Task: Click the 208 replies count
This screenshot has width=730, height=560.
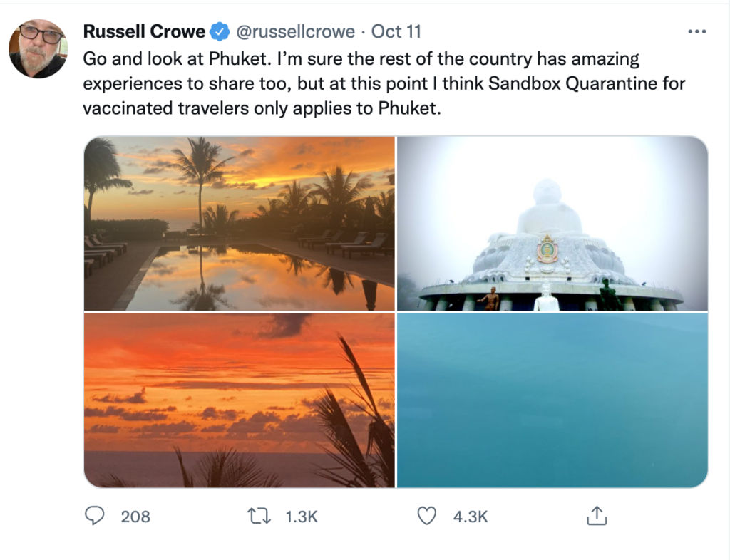Action: click(x=135, y=517)
